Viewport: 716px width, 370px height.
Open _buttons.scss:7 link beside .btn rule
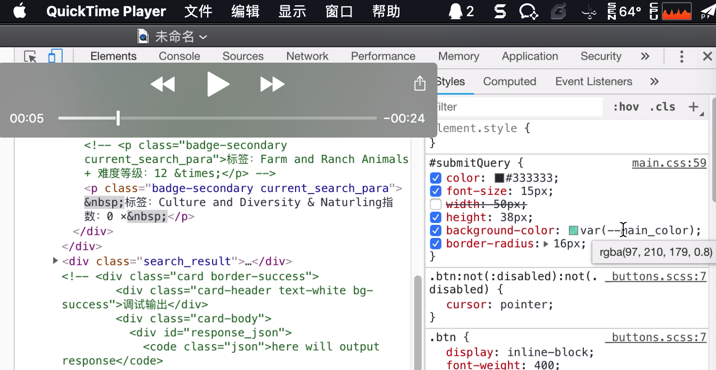tap(656, 338)
